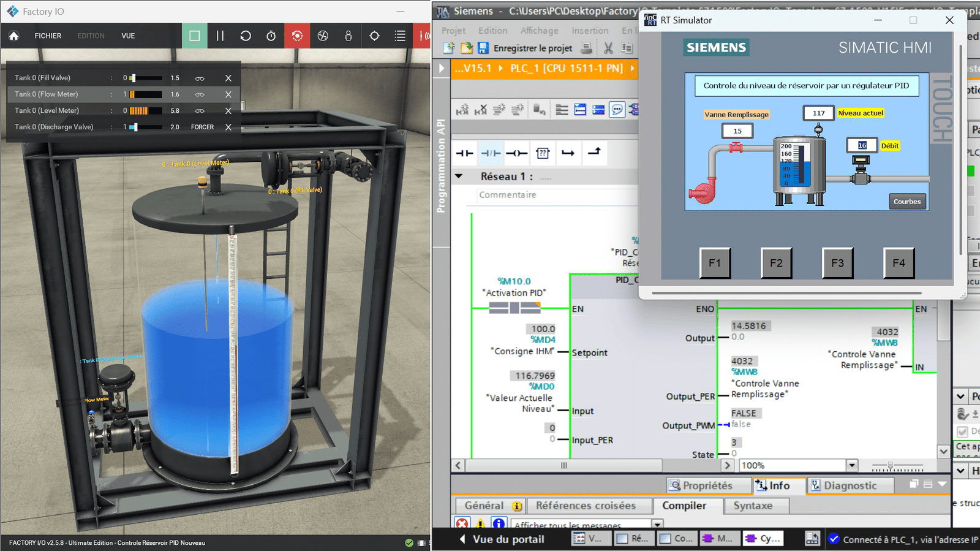This screenshot has height=551, width=980.
Task: Reset the Factory IO scene
Action: (x=246, y=36)
